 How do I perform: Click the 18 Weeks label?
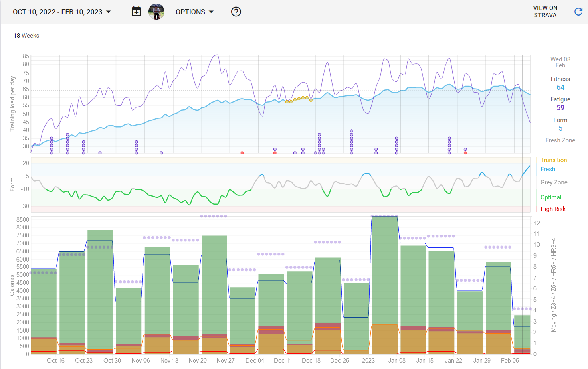pyautogui.click(x=26, y=36)
